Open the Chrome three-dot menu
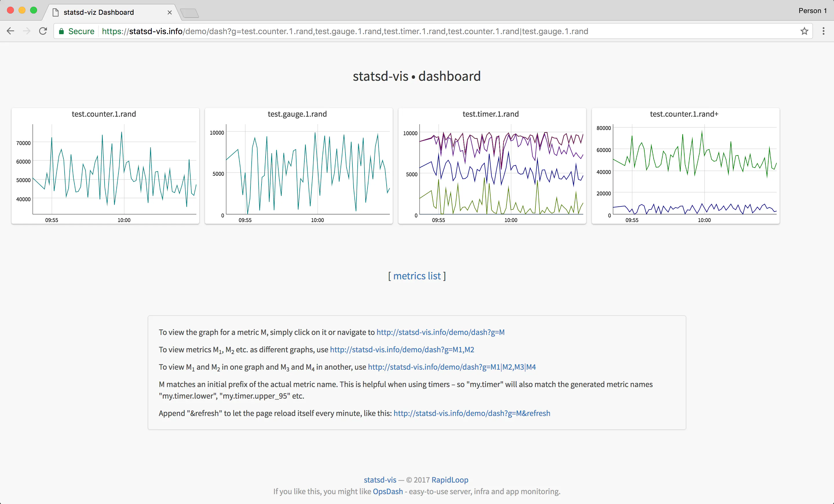 tap(824, 31)
